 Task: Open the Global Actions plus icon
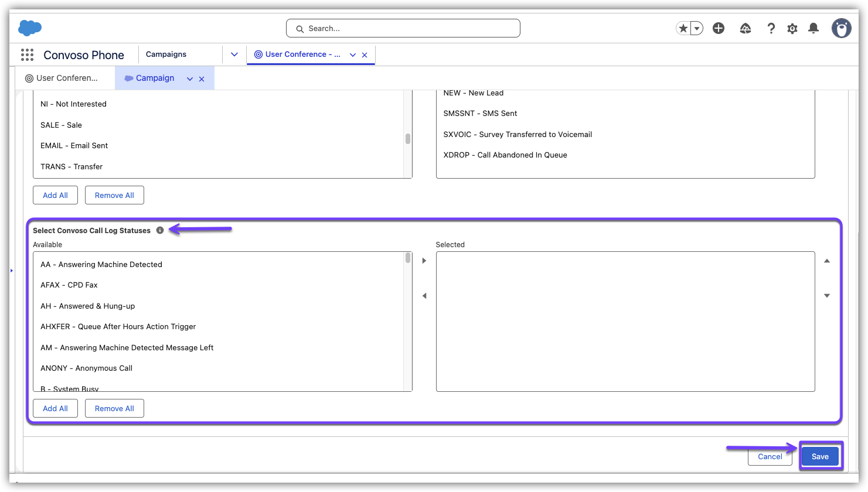pyautogui.click(x=719, y=28)
